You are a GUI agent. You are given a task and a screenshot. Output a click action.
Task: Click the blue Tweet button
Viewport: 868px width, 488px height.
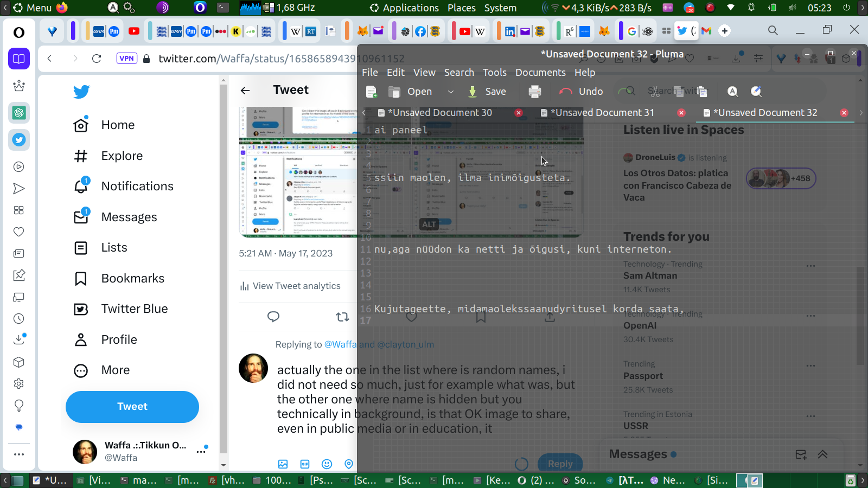pyautogui.click(x=132, y=407)
